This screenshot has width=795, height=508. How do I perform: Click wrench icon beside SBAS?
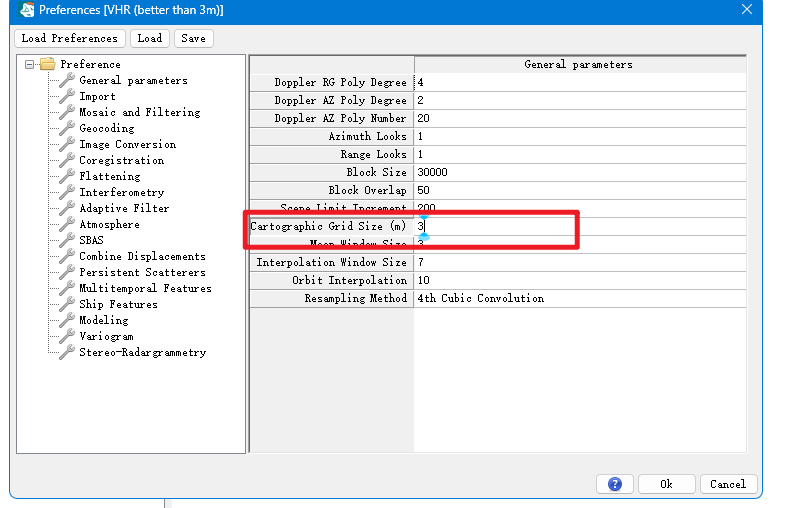pyautogui.click(x=67, y=240)
